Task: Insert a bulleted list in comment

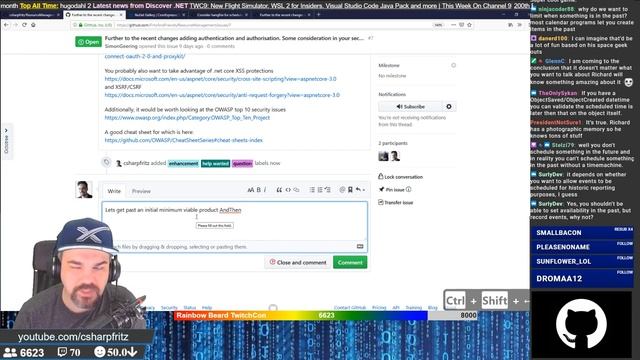Action: 312,190
